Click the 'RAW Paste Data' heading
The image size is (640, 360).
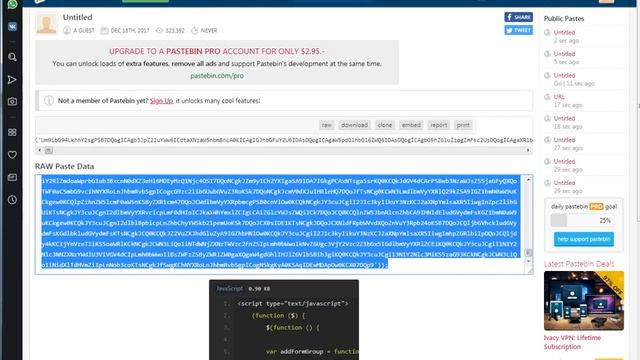64,166
